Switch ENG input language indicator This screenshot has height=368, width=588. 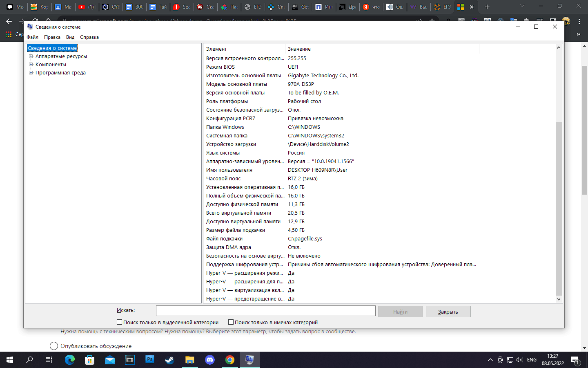[x=532, y=360]
